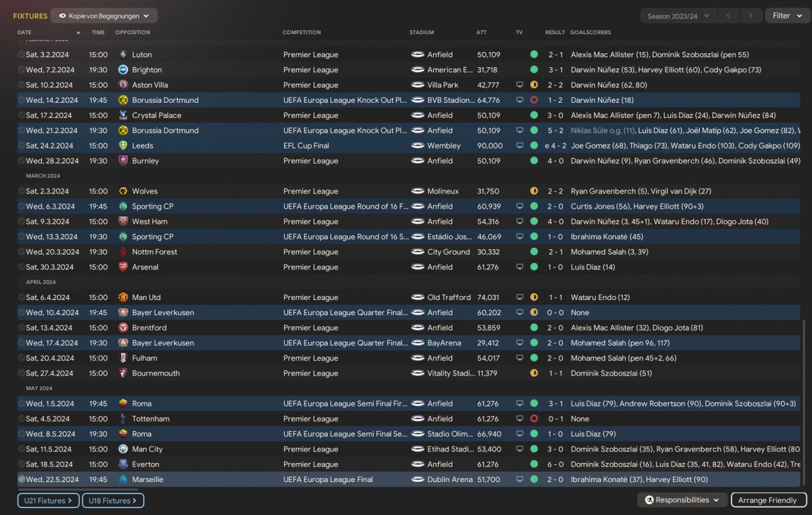Click the Man City club badge
Image resolution: width=812 pixels, height=515 pixels.
(x=123, y=450)
